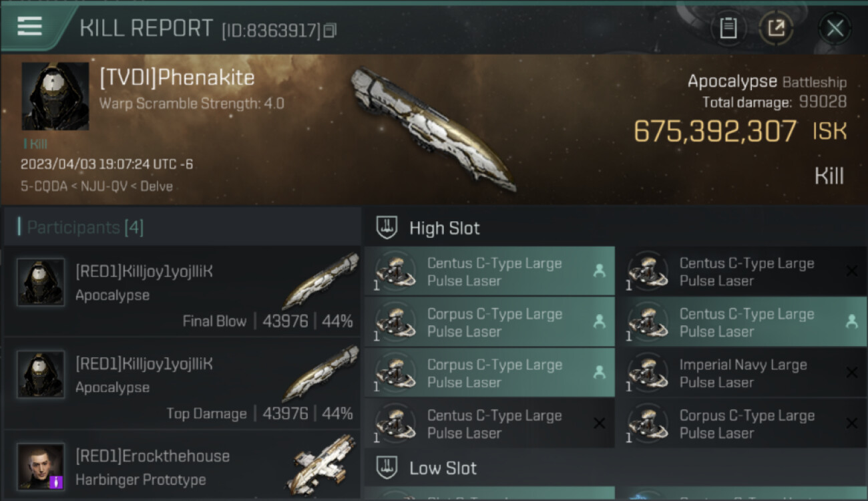Viewport: 868px width, 501px height.
Task: Click the person icon on the right-column Centus laser
Action: pos(851,322)
